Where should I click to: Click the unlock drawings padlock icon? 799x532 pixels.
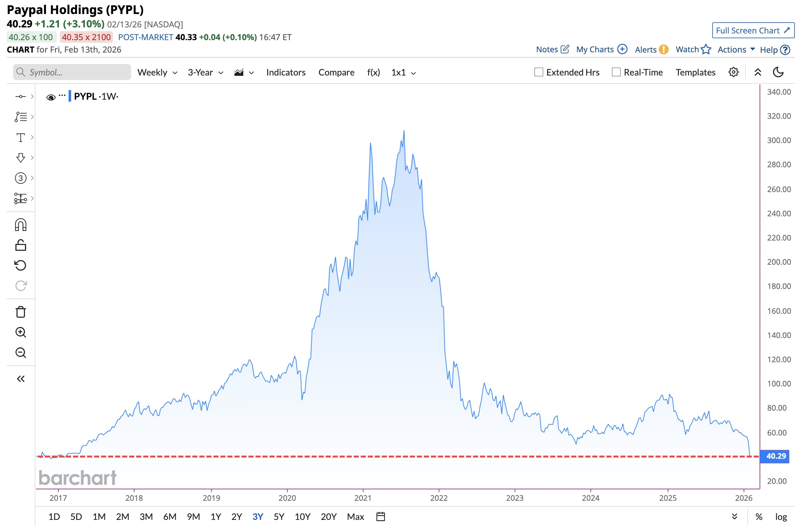[20, 245]
